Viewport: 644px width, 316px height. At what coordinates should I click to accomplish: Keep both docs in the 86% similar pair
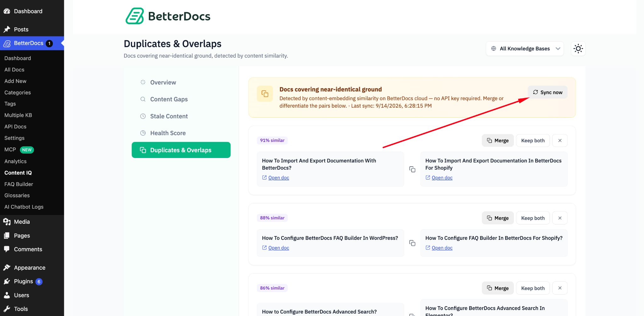point(533,288)
